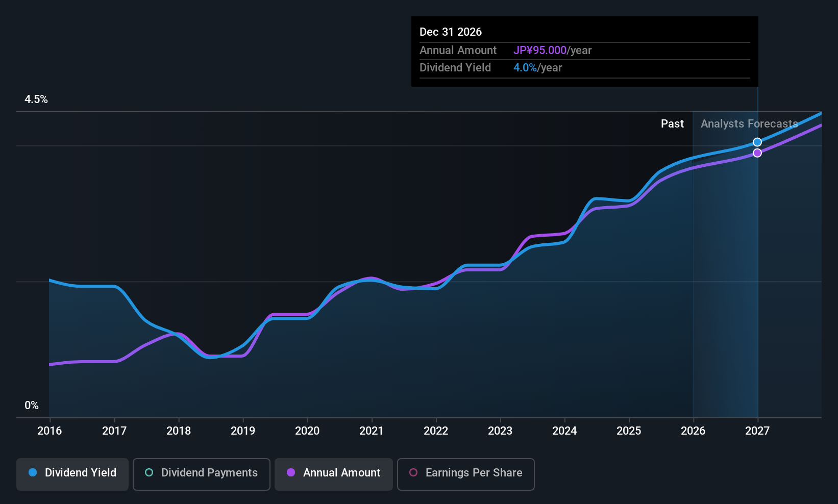Click the 4.5% y-axis label
The image size is (838, 504).
(x=36, y=99)
